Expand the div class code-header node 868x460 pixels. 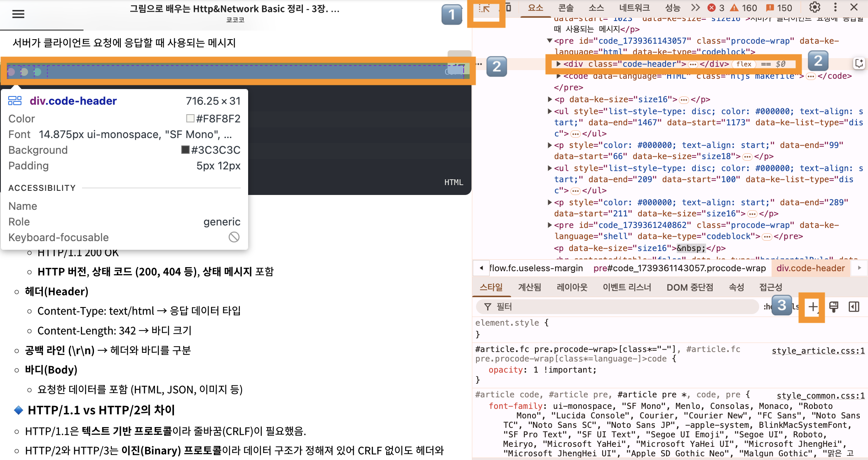pyautogui.click(x=558, y=64)
